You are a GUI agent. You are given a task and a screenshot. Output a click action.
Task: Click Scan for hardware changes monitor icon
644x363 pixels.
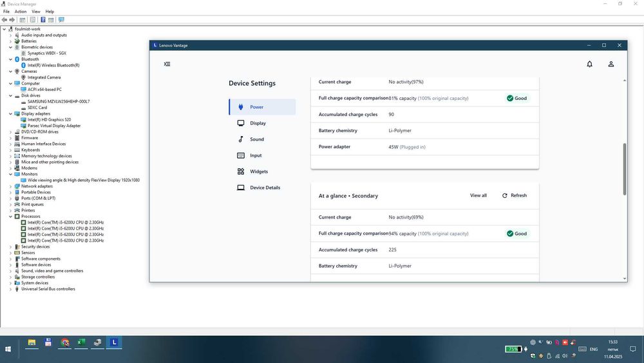(x=61, y=20)
